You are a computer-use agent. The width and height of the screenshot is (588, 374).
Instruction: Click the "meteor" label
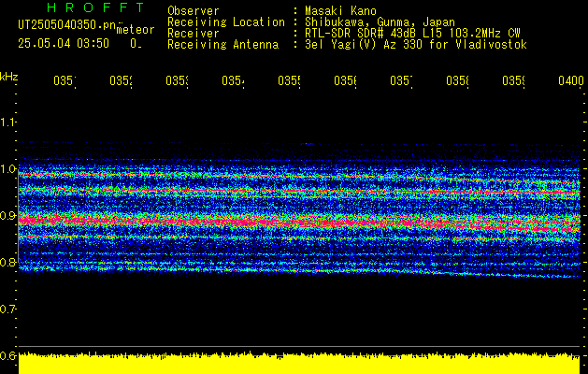(136, 30)
